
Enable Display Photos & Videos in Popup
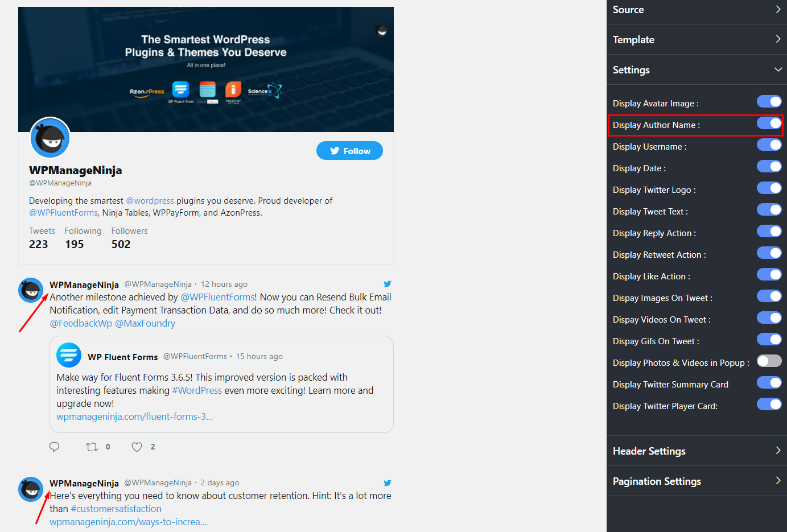pyautogui.click(x=769, y=361)
